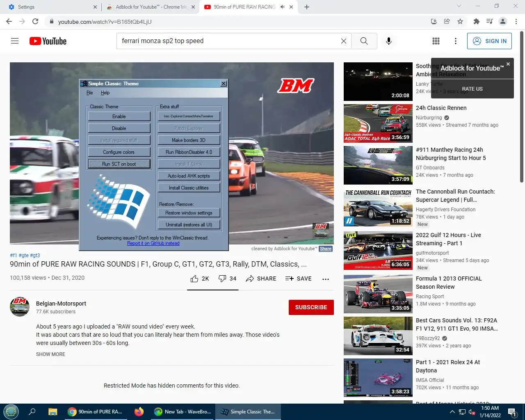This screenshot has width=525, height=420.
Task: Click Make borders 3D button
Action: pos(189,140)
